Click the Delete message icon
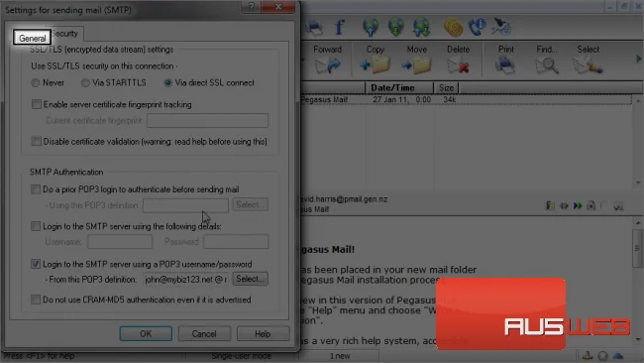 [x=458, y=65]
